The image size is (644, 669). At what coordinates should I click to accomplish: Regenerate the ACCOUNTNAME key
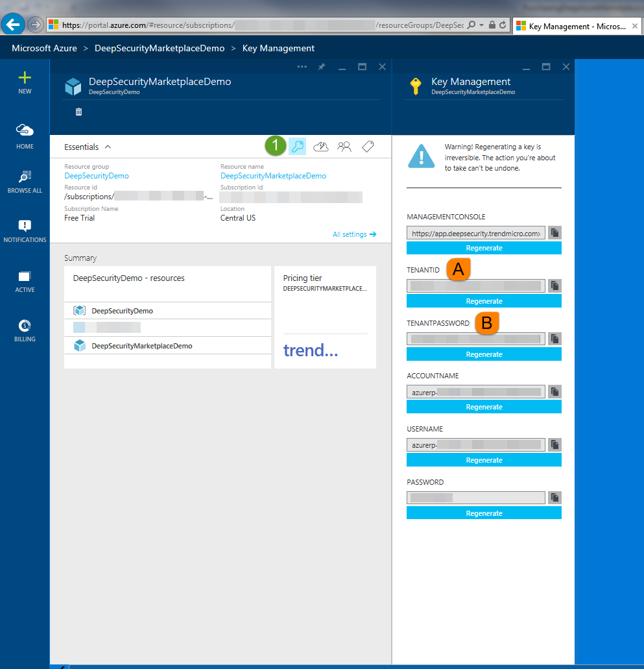click(x=484, y=407)
